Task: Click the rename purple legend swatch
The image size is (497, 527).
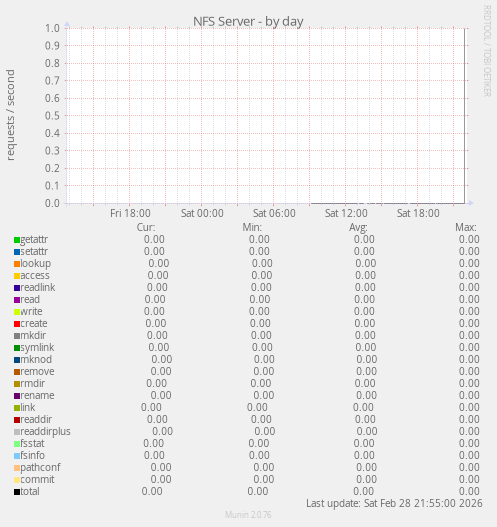Action: (17, 396)
